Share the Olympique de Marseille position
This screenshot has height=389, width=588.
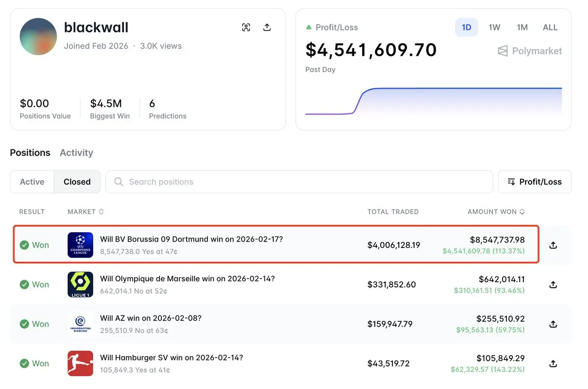tap(553, 285)
